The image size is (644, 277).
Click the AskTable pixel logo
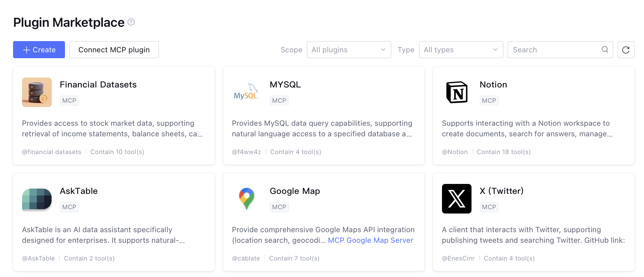point(37,199)
